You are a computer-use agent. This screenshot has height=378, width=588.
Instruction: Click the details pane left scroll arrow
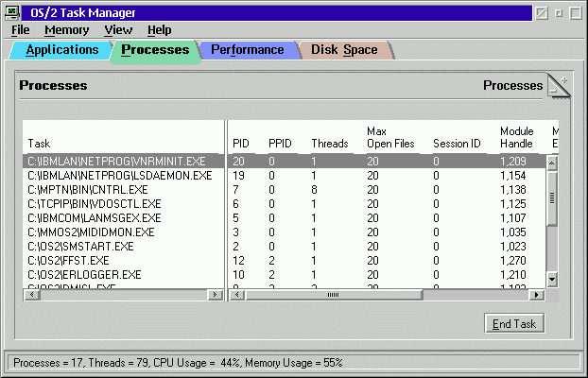pos(234,295)
